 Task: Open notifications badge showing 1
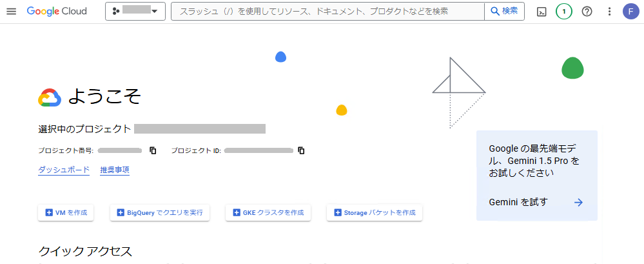coord(564,12)
